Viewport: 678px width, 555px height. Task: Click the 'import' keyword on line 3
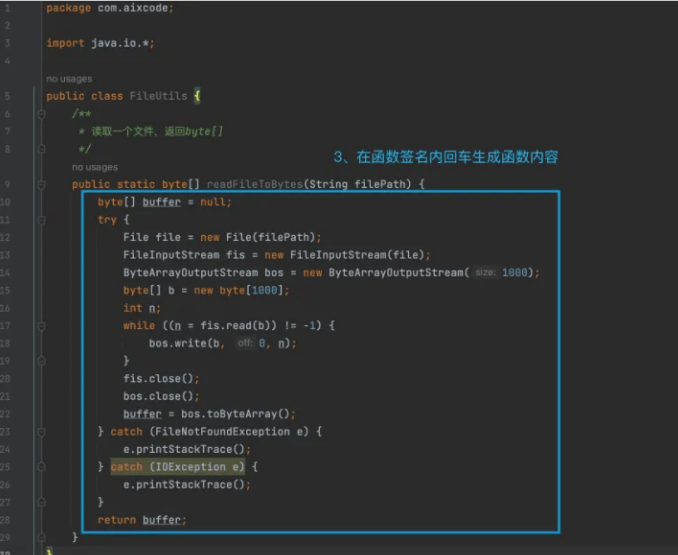pos(65,43)
